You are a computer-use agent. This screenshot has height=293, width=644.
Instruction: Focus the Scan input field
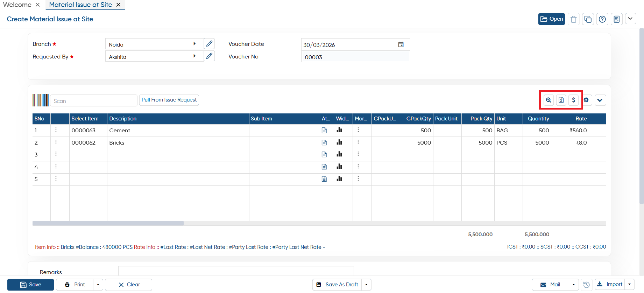click(94, 100)
